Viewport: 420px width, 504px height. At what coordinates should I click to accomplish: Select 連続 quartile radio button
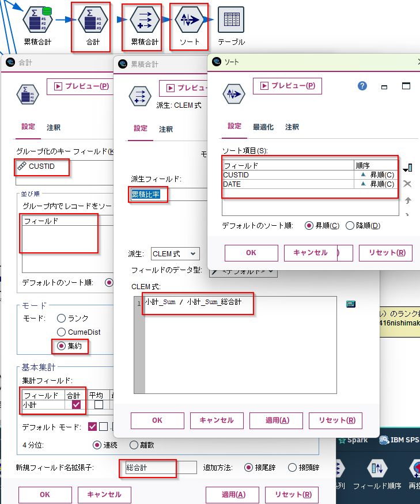97,445
